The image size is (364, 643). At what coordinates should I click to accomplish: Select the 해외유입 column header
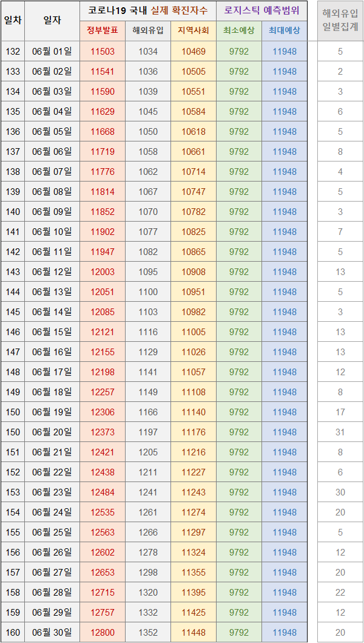(x=148, y=31)
